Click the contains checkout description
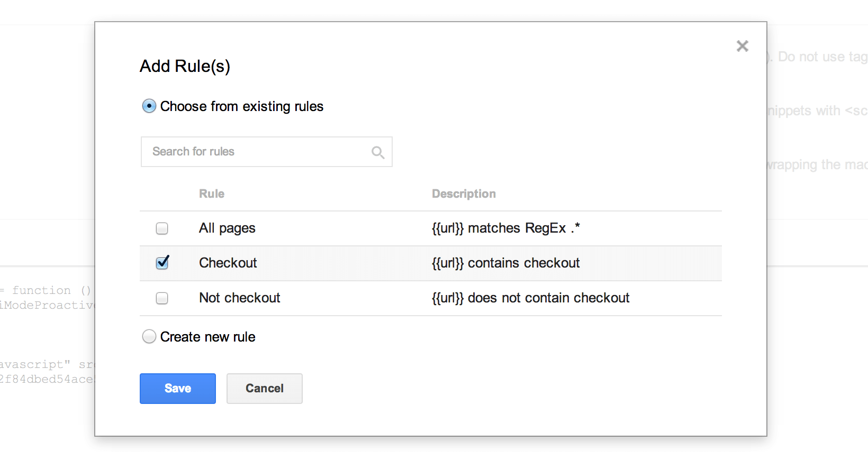The image size is (868, 460). (506, 263)
